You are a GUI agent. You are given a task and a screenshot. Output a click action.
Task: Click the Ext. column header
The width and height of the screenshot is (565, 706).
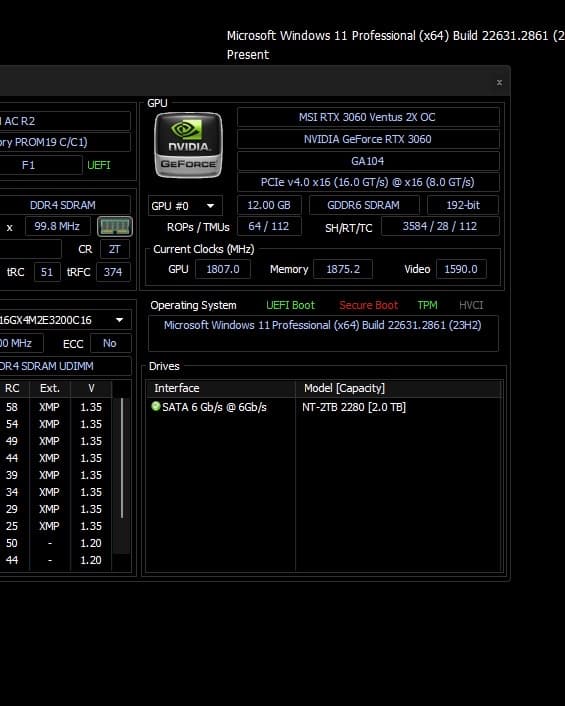pos(50,388)
